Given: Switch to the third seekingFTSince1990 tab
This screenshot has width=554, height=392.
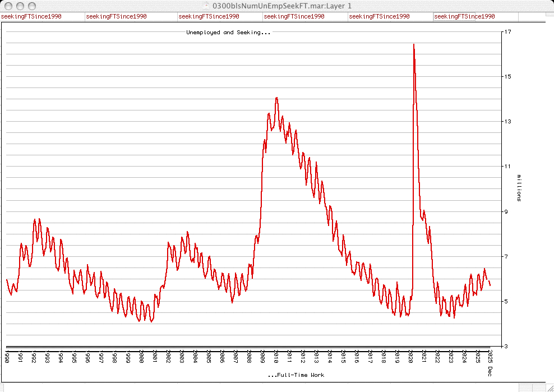Looking at the screenshot, I should tap(209, 16).
